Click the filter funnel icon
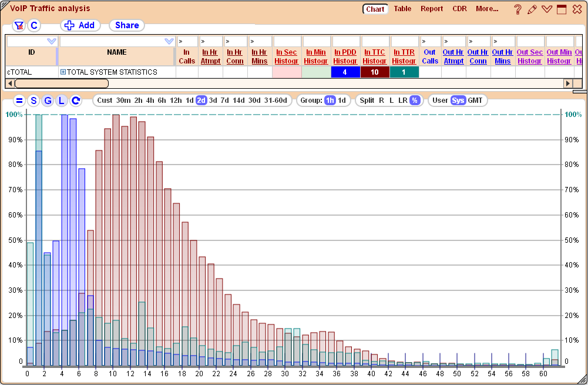 coord(18,25)
